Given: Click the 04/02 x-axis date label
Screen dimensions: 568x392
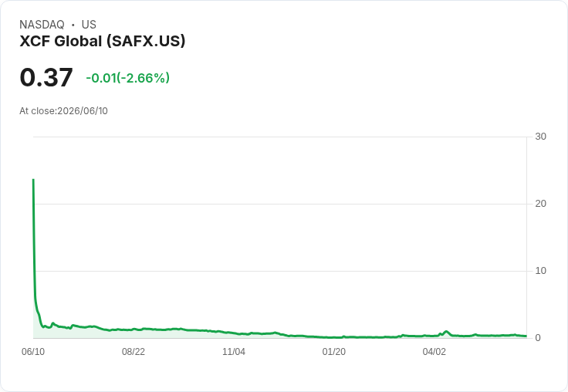Looking at the screenshot, I should tap(434, 351).
